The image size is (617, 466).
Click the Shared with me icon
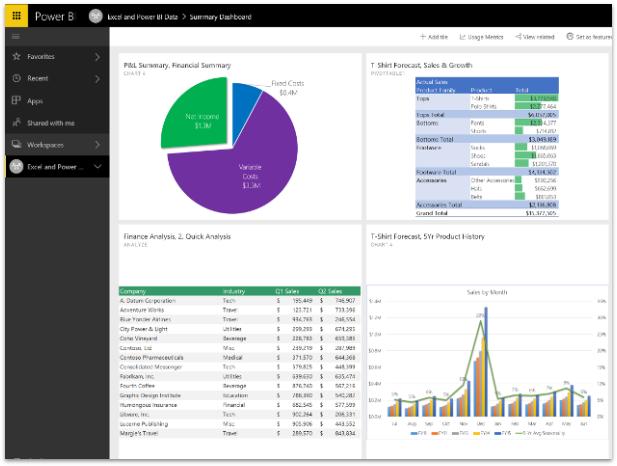[x=16, y=122]
